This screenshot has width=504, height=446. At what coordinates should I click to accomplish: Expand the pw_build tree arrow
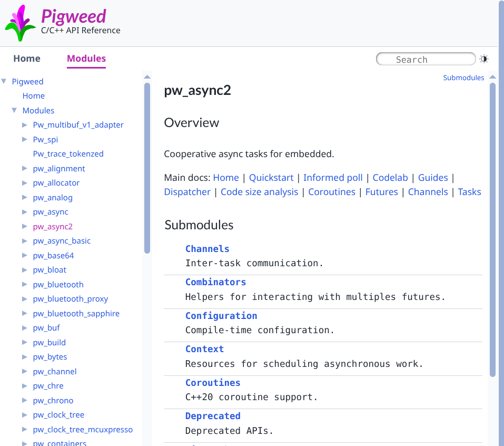(x=24, y=342)
